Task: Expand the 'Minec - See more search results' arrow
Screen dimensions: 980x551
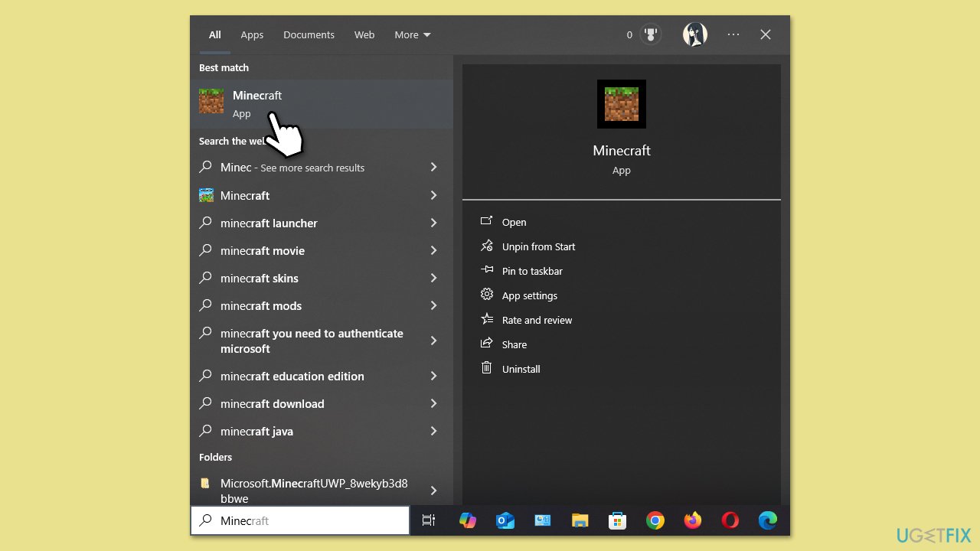Action: pyautogui.click(x=433, y=167)
